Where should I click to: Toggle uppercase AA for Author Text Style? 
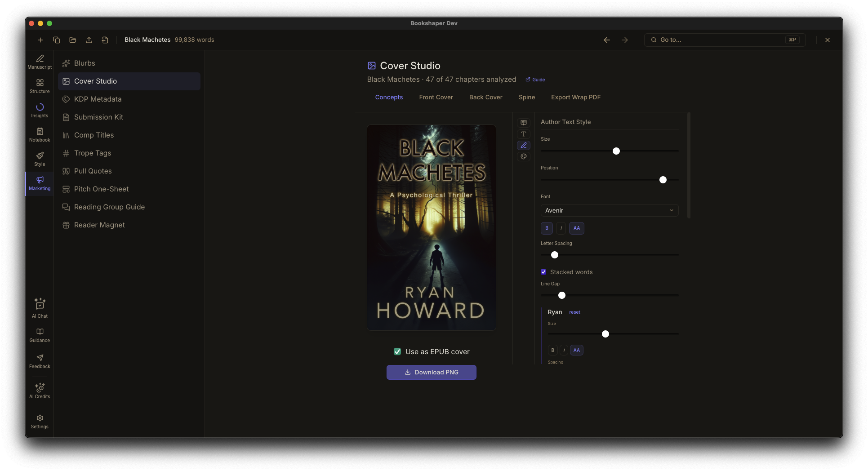click(577, 228)
